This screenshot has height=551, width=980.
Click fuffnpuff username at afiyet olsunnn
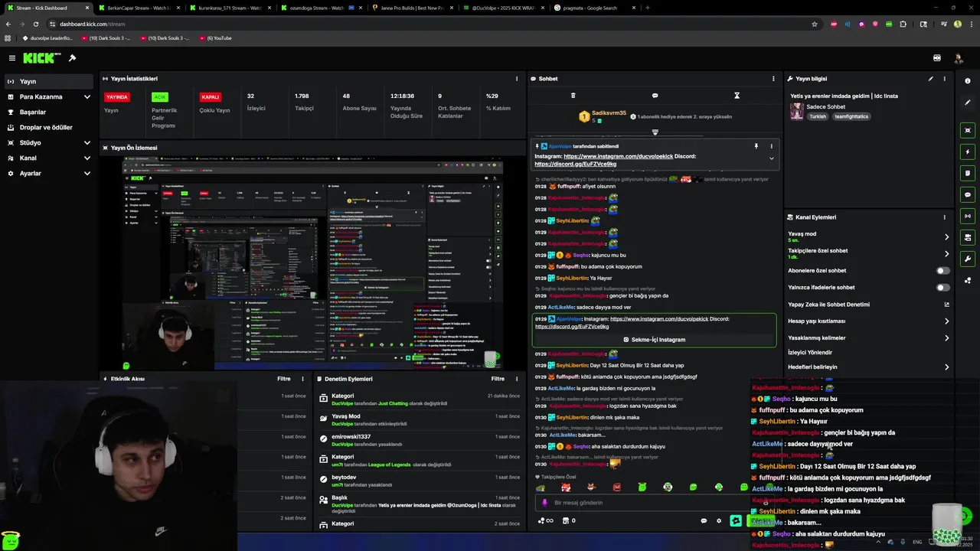568,187
